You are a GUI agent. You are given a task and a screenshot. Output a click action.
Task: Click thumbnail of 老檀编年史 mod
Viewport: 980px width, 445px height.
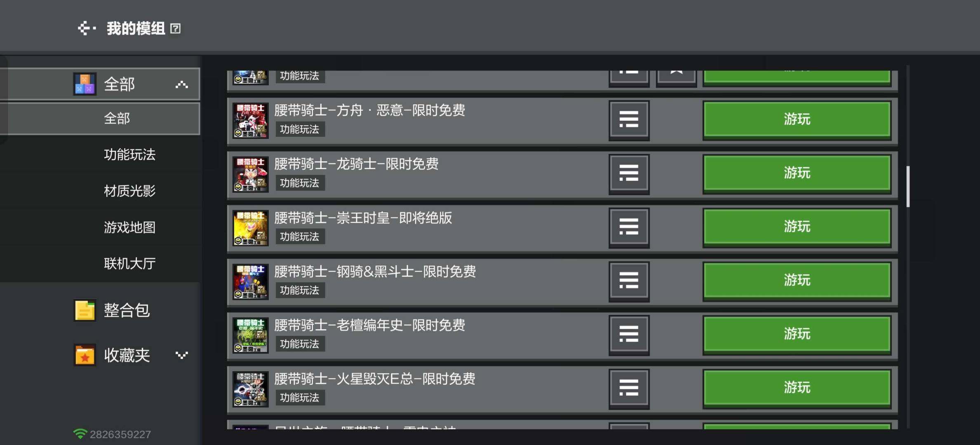pos(250,335)
